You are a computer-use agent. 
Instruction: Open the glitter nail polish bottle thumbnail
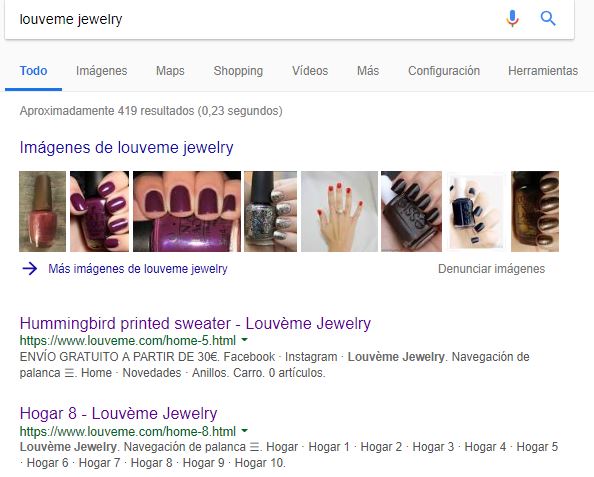[x=270, y=211]
